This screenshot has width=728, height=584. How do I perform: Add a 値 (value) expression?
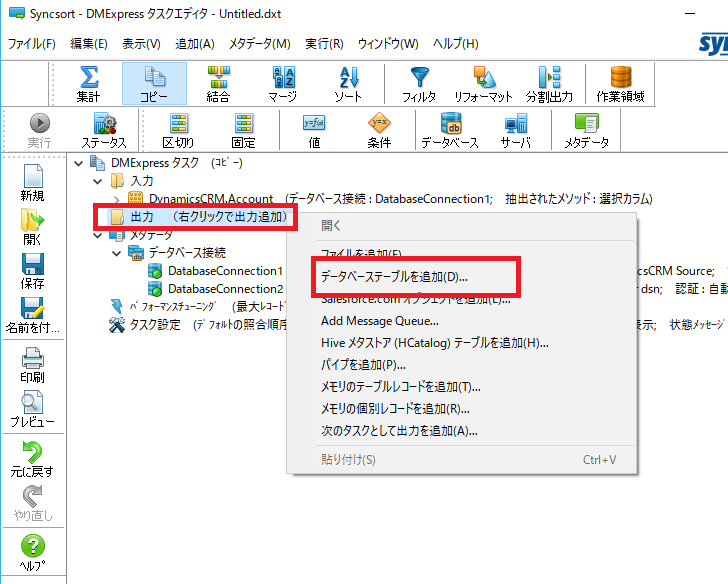[314, 130]
